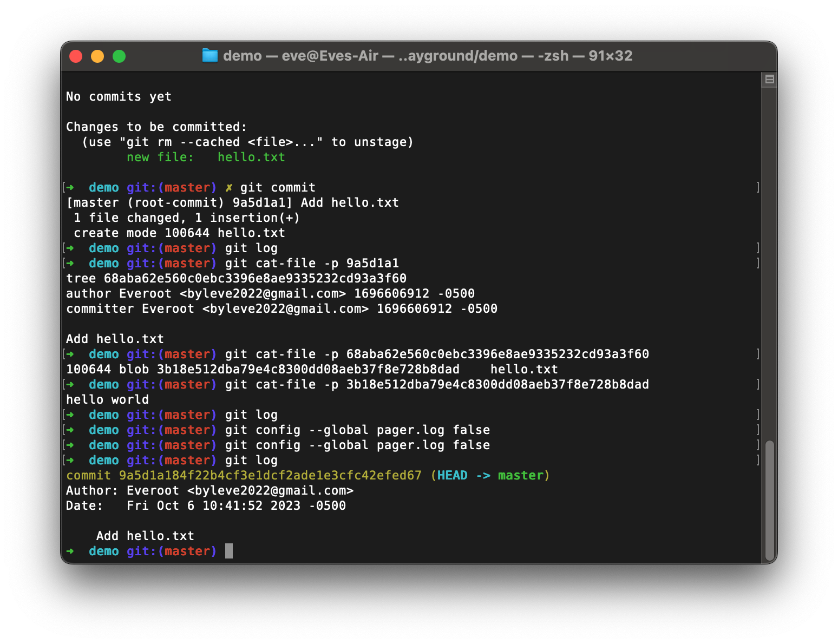Click the blinking cursor at the command prompt

[227, 551]
